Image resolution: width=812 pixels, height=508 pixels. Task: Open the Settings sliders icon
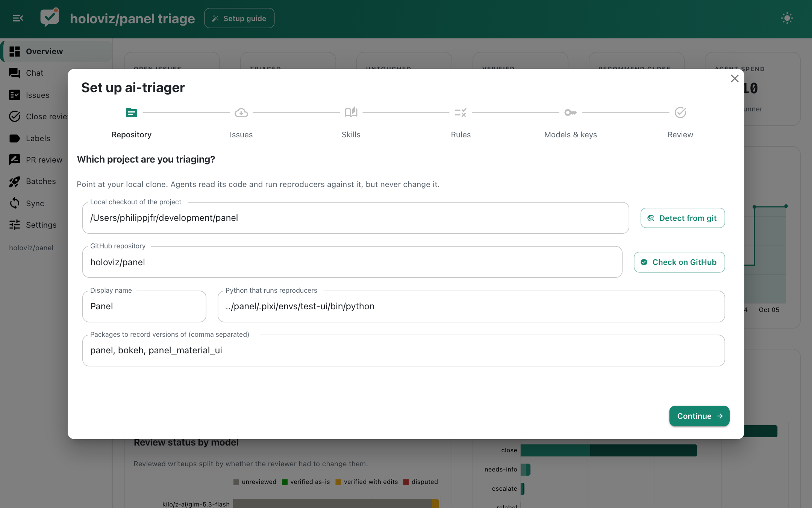(15, 225)
